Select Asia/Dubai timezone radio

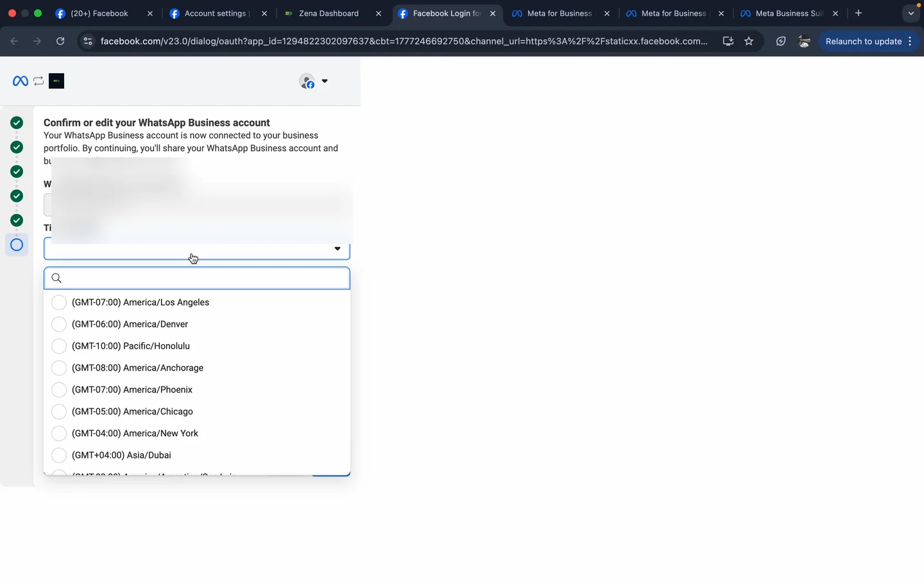(59, 455)
